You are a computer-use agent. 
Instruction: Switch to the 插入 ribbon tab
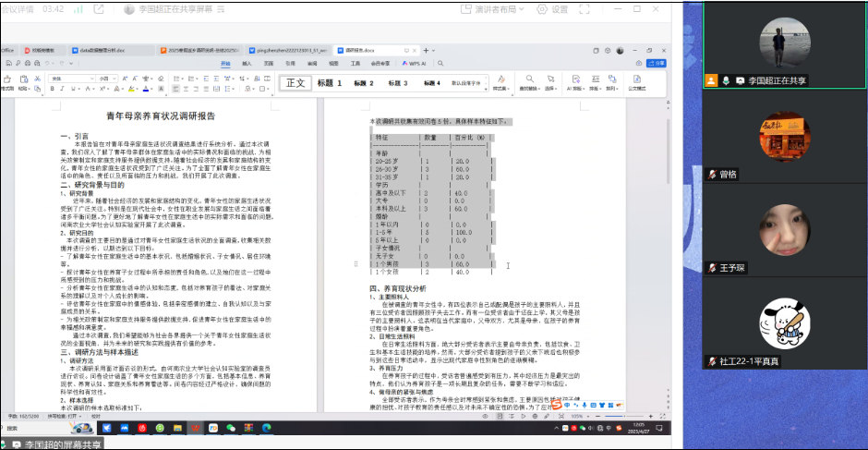247,64
